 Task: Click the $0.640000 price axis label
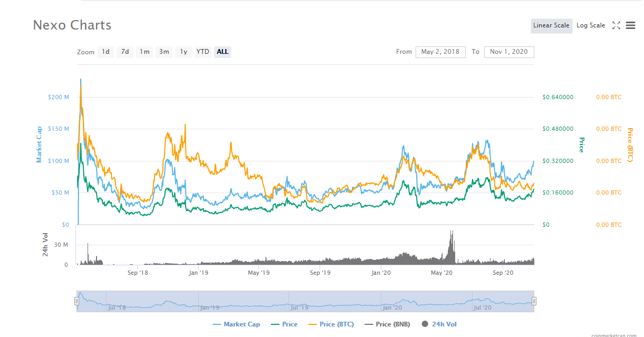pyautogui.click(x=558, y=97)
